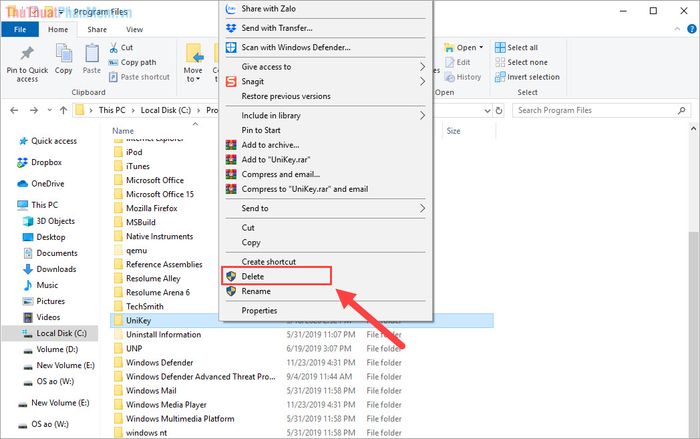Click Paste shortcut in ribbon
This screenshot has width=700, height=439.
139,77
